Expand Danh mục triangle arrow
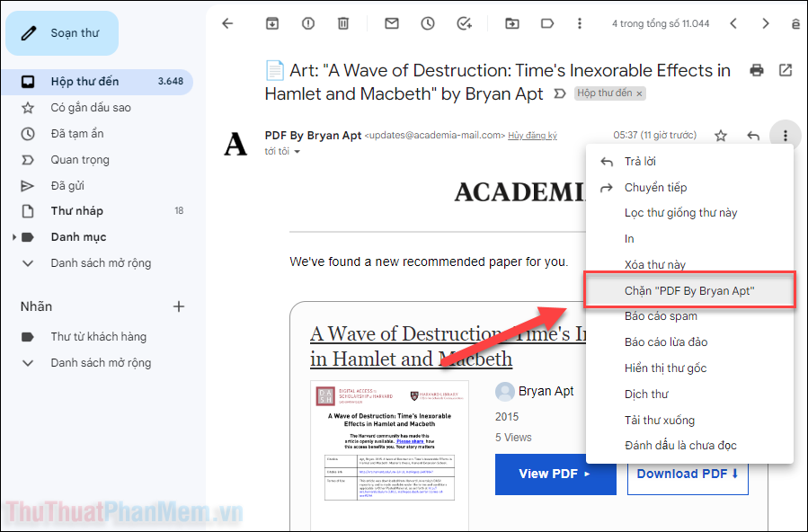Viewport: 808px width, 532px height. click(13, 237)
